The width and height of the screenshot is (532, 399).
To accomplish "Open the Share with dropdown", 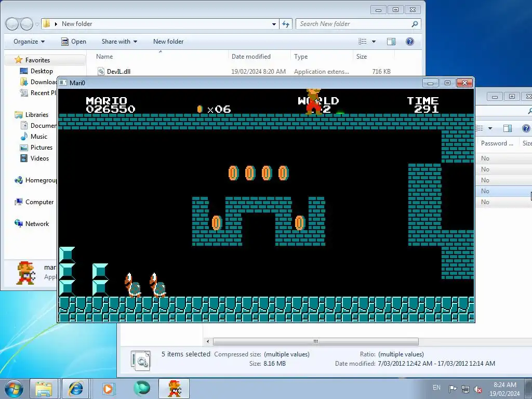I will point(119,42).
